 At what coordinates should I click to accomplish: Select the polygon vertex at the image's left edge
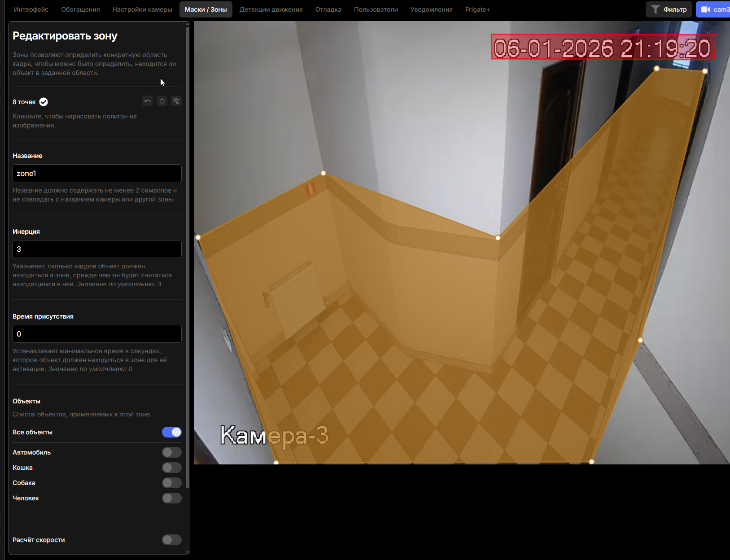(x=198, y=237)
